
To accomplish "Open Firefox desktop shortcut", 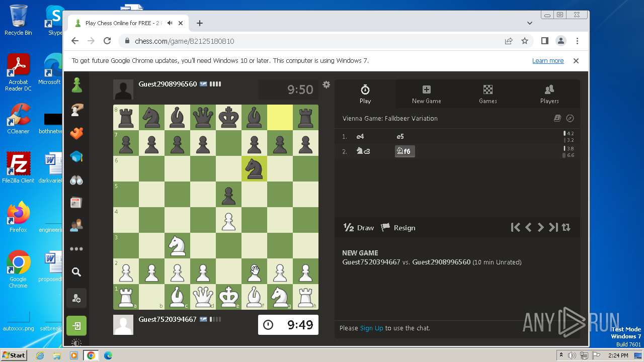I will pos(18,217).
